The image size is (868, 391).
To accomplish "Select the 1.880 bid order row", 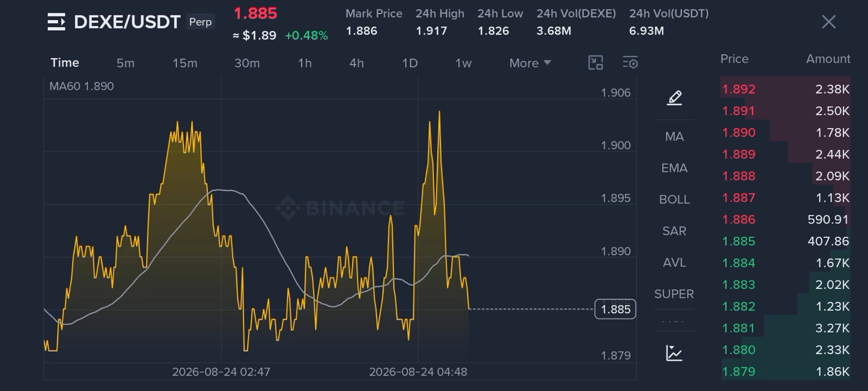I will pyautogui.click(x=786, y=350).
